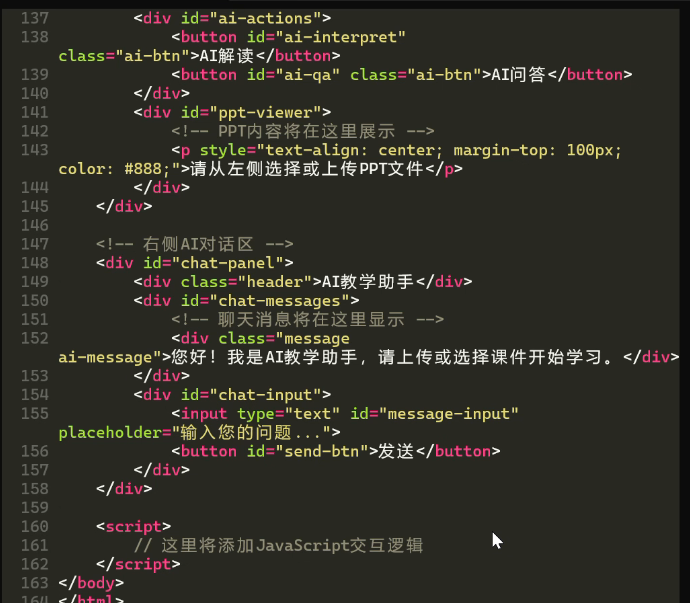Click the AI解读 button text
Image resolution: width=690 pixels, height=603 pixels.
point(227,56)
